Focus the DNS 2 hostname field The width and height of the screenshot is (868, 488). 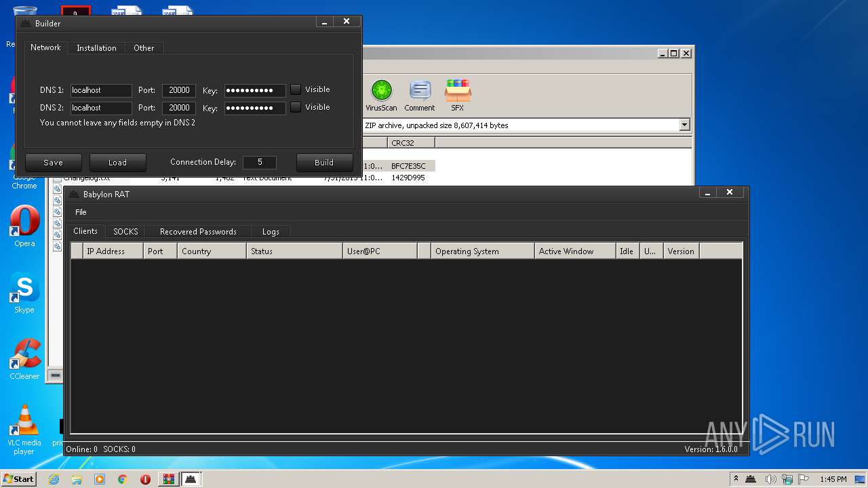tap(101, 108)
